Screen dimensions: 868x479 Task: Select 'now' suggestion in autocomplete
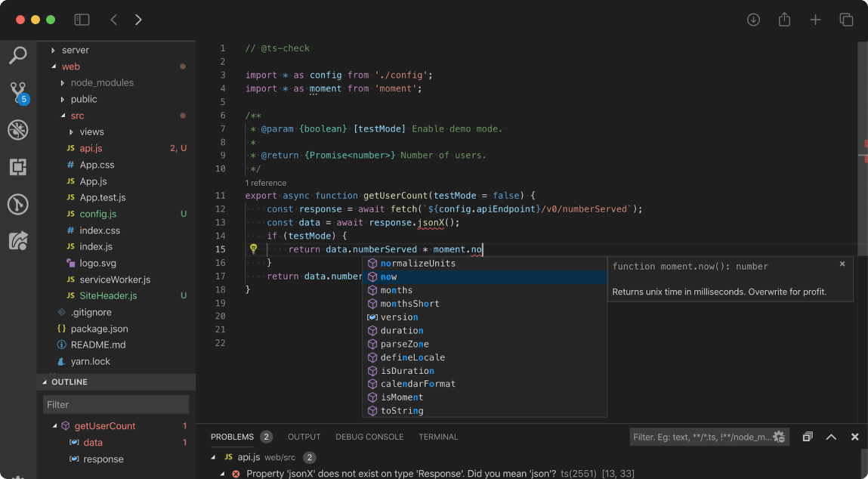(x=484, y=277)
